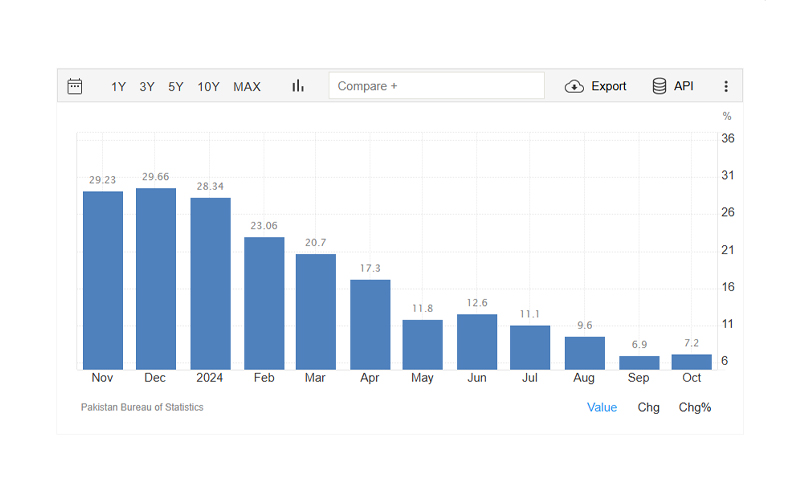Click the Export cloud download icon

click(574, 86)
